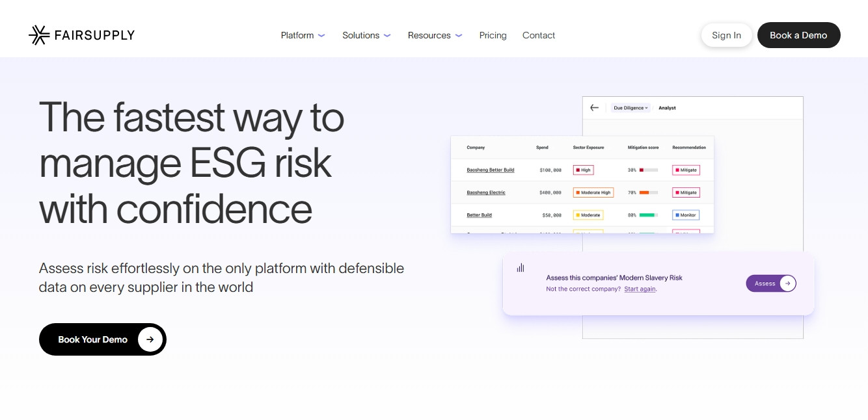Click the back arrow in the preview panel

(x=594, y=108)
